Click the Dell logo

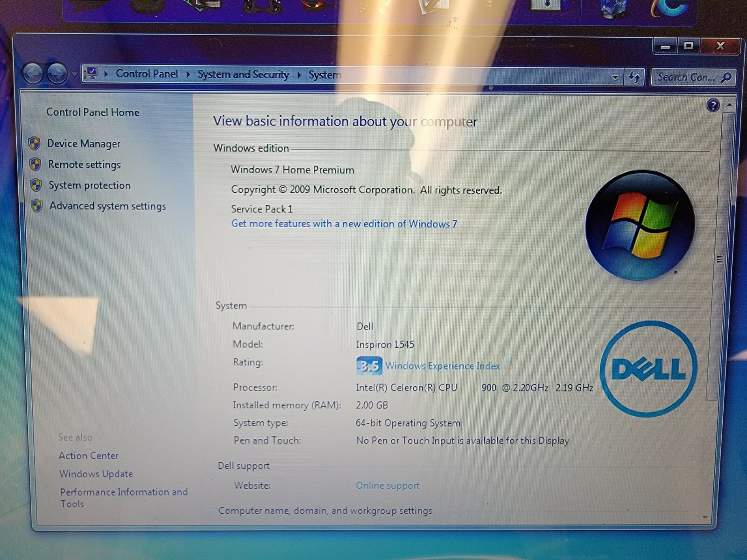point(648,369)
